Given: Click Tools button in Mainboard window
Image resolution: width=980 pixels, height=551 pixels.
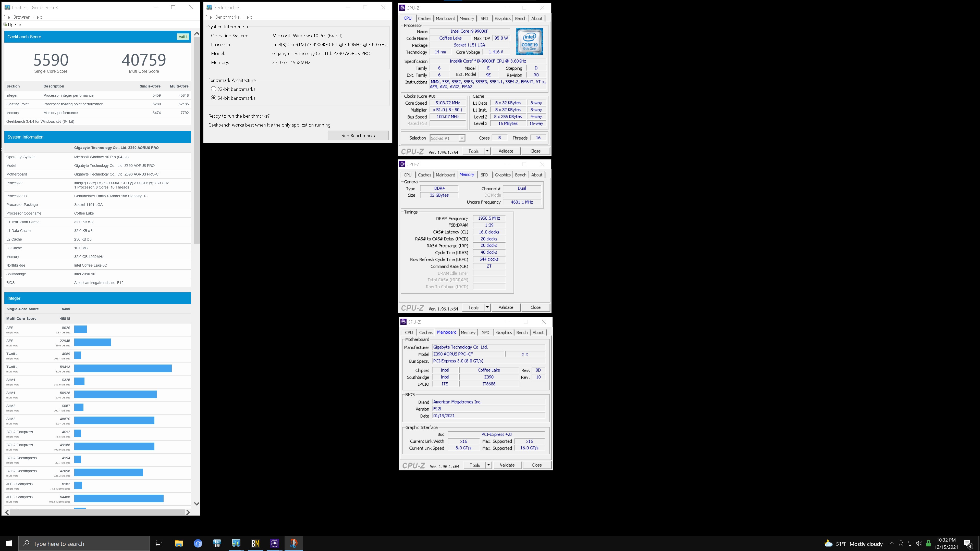Looking at the screenshot, I should 474,465.
